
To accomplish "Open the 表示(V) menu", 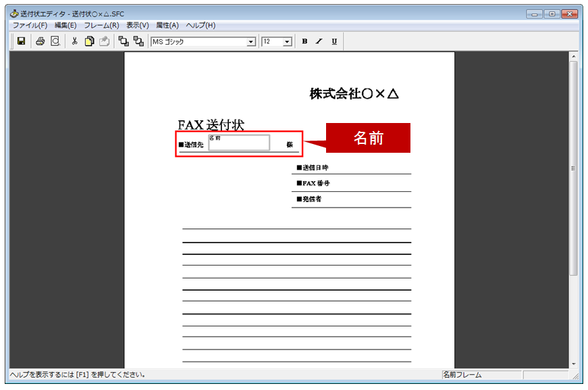I will pyautogui.click(x=137, y=25).
